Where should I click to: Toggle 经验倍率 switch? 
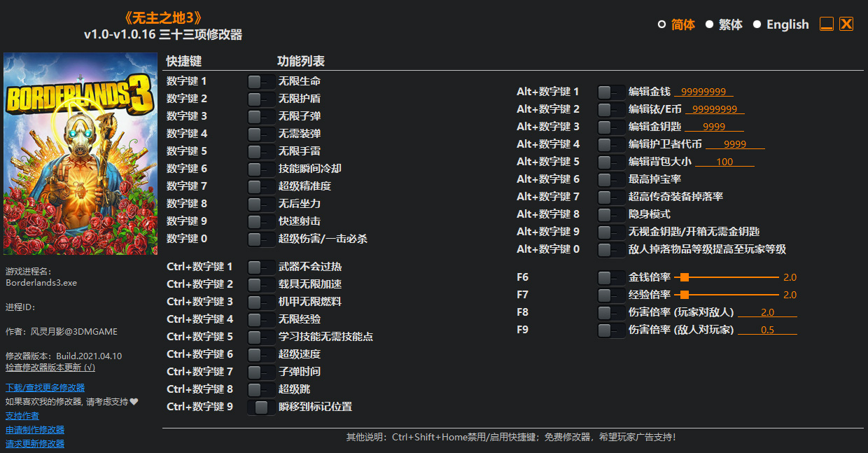coord(611,295)
